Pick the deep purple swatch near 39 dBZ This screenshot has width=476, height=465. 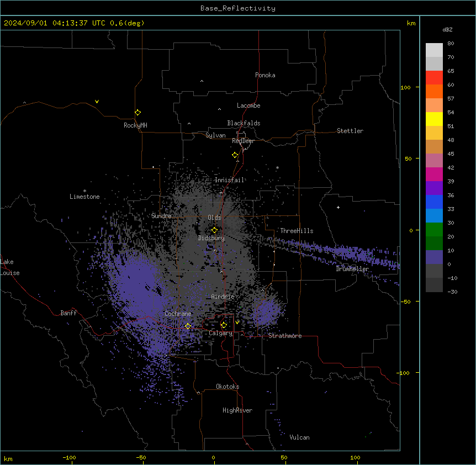pyautogui.click(x=434, y=188)
